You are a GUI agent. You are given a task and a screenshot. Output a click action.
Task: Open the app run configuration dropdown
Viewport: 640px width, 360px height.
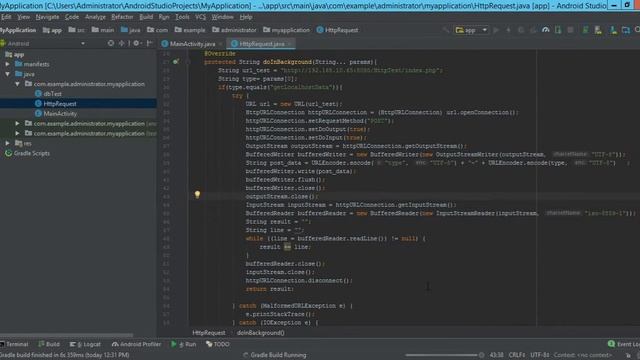click(x=471, y=30)
